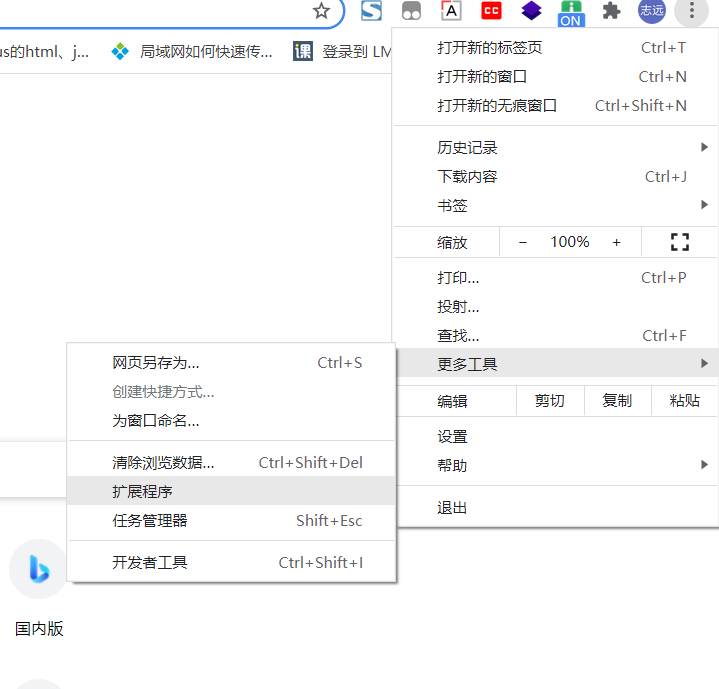
Task: Increase zoom with the plus button
Action: point(616,242)
